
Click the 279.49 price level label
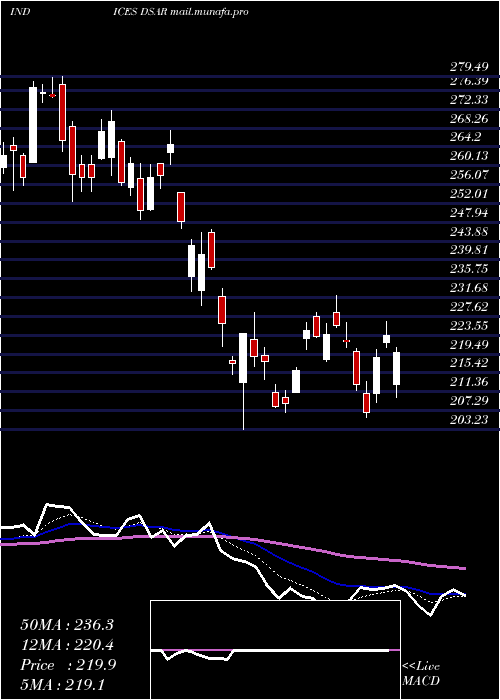pyautogui.click(x=469, y=67)
